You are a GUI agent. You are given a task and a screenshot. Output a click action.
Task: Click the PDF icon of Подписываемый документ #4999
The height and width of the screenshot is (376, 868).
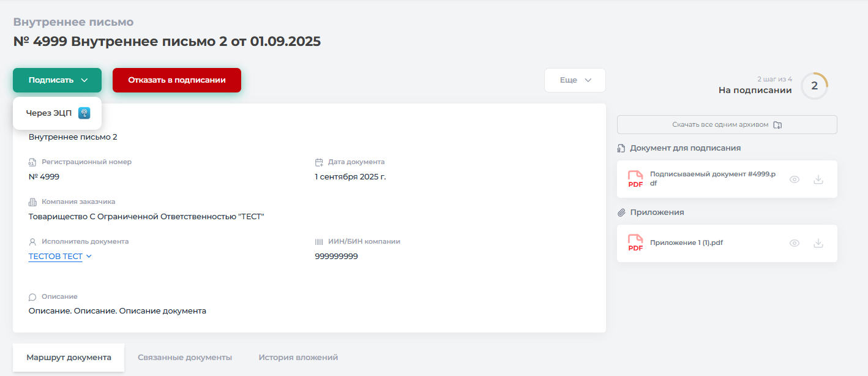pyautogui.click(x=635, y=179)
